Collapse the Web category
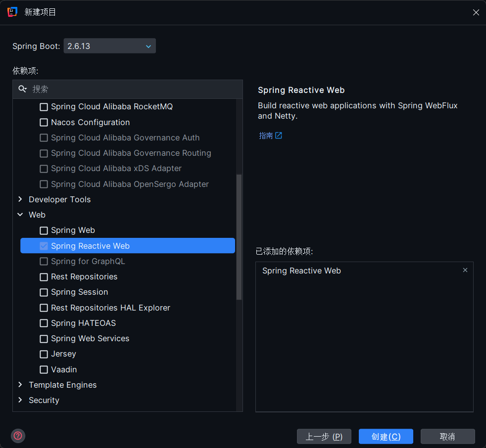The width and height of the screenshot is (486, 448). [x=20, y=215]
